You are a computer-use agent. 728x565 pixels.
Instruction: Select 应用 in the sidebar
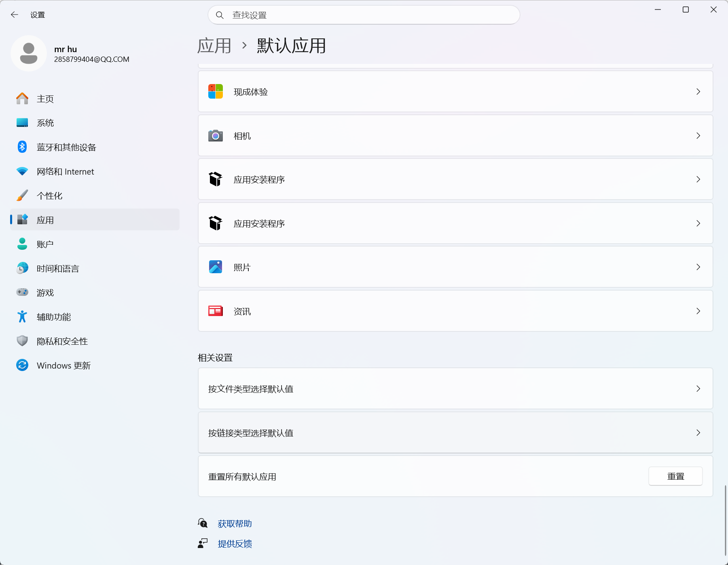95,220
